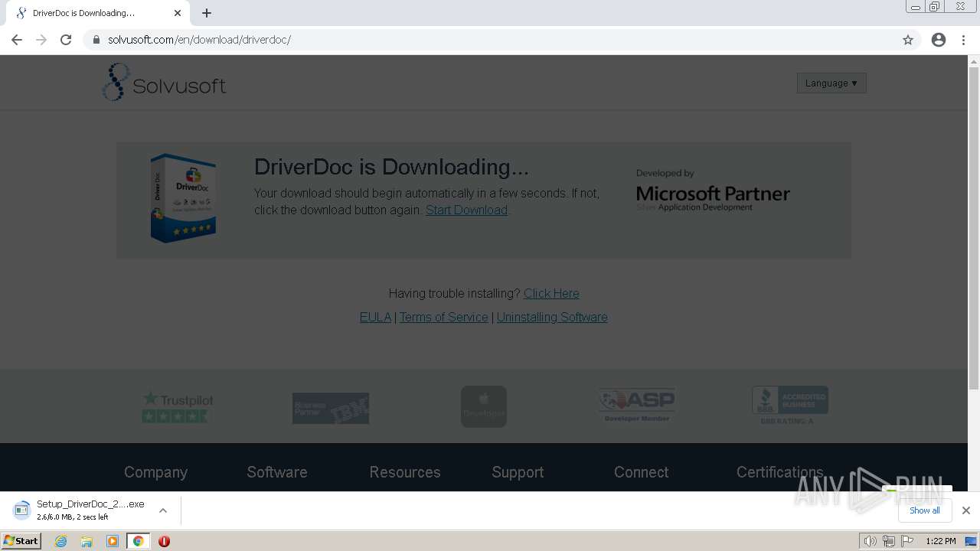Select the Connect footer heading

tap(642, 472)
